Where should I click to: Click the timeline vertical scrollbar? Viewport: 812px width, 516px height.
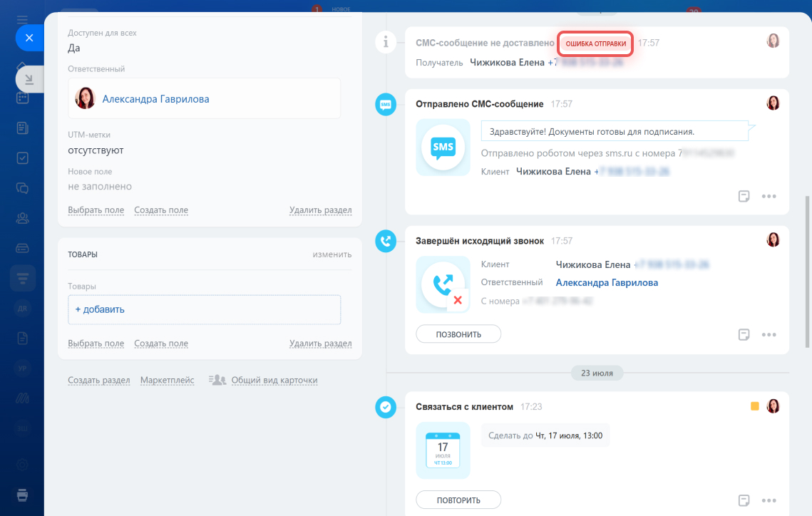coord(807,272)
